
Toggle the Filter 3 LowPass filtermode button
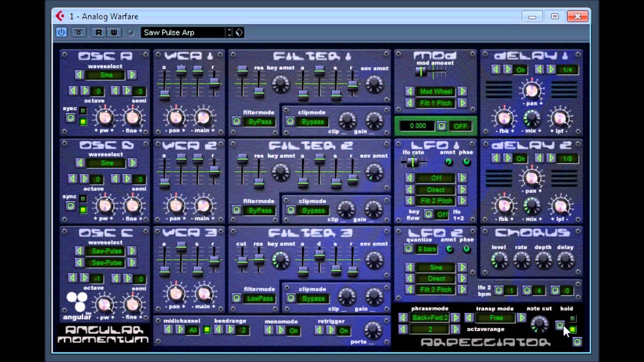[236, 298]
